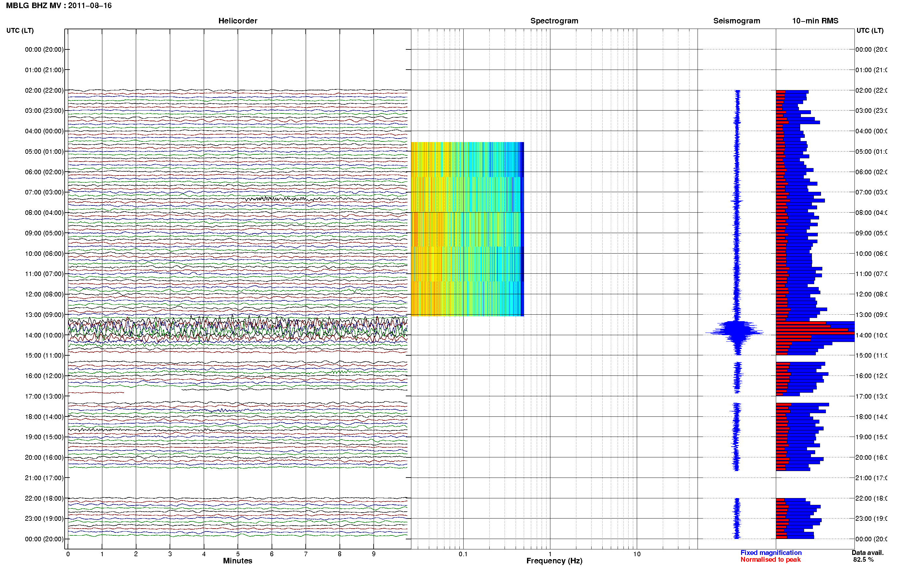Click the 'Normalised to peak' legend text
Viewport: 924px width, 578px height.
click(x=770, y=560)
